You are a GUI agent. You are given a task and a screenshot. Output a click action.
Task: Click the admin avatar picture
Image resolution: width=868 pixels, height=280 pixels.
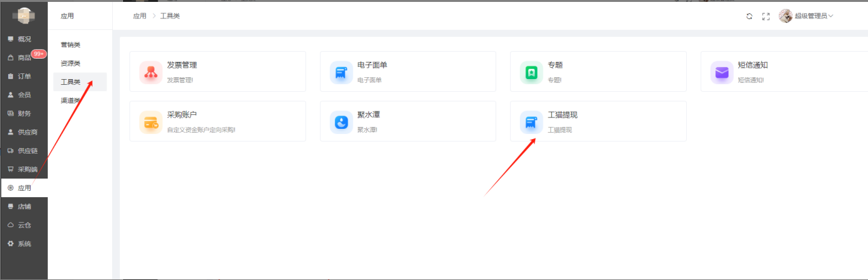click(x=786, y=16)
